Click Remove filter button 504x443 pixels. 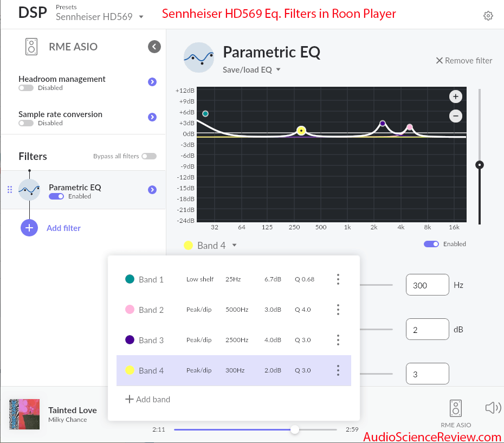tap(464, 61)
